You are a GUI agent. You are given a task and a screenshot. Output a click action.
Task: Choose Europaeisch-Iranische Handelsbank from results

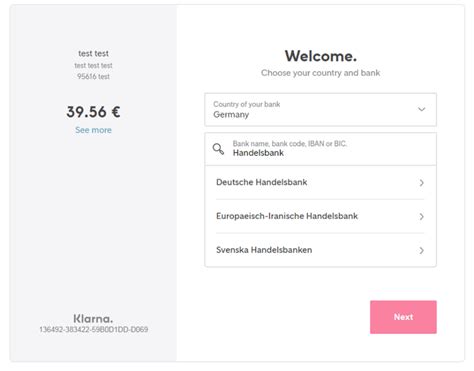click(x=320, y=216)
